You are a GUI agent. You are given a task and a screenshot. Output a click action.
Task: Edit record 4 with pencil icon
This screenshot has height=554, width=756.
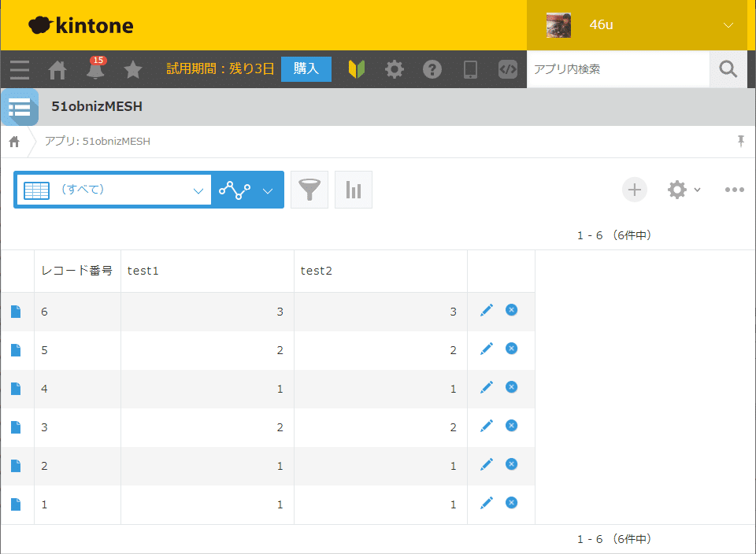pos(487,387)
